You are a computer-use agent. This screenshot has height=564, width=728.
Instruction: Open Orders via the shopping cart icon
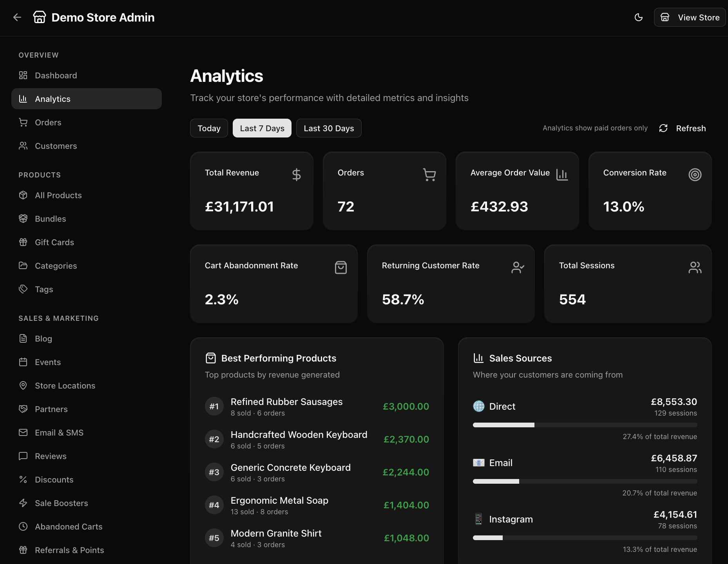tap(23, 122)
